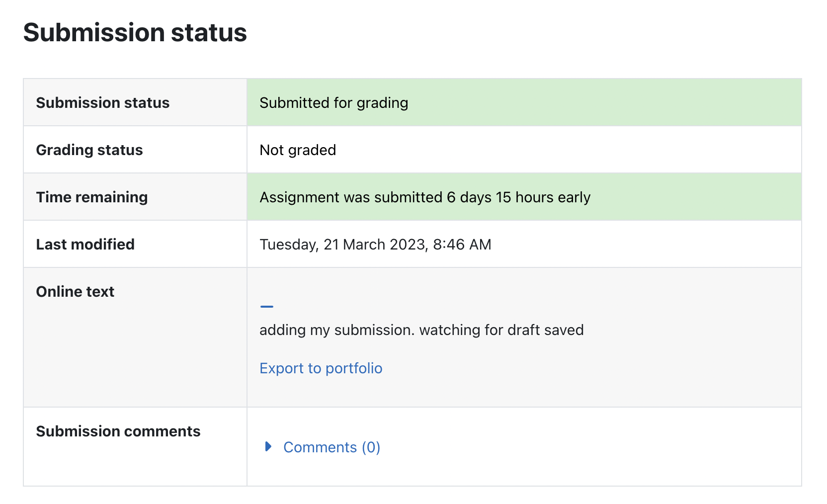The width and height of the screenshot is (827, 504).
Task: Click the Last modified row label
Action: pos(85,245)
